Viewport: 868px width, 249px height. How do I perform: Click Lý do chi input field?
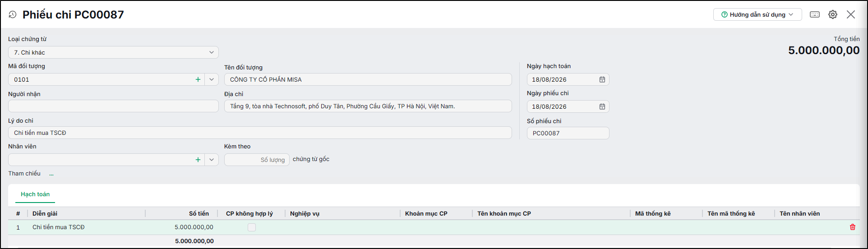pos(260,133)
